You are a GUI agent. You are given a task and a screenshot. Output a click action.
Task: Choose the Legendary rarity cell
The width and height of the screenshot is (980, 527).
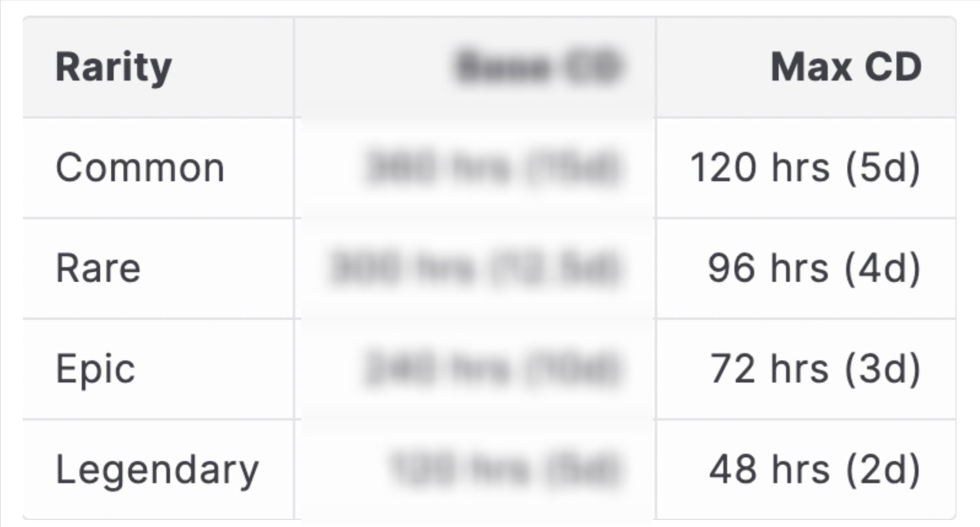(158, 470)
